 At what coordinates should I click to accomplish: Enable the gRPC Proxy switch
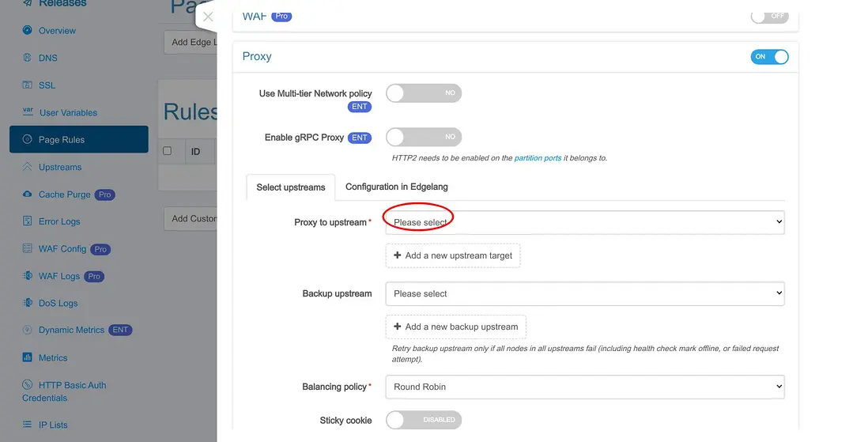(423, 137)
